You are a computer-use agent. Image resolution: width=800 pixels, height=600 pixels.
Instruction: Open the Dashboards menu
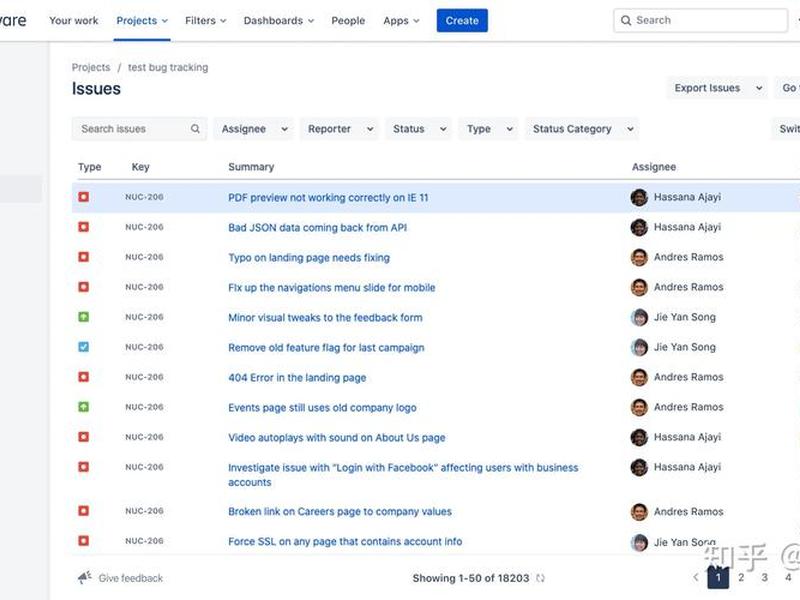pyautogui.click(x=279, y=20)
